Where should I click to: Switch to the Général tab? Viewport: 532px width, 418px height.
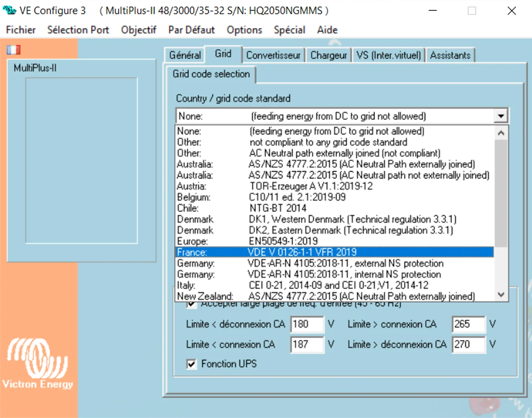point(185,55)
